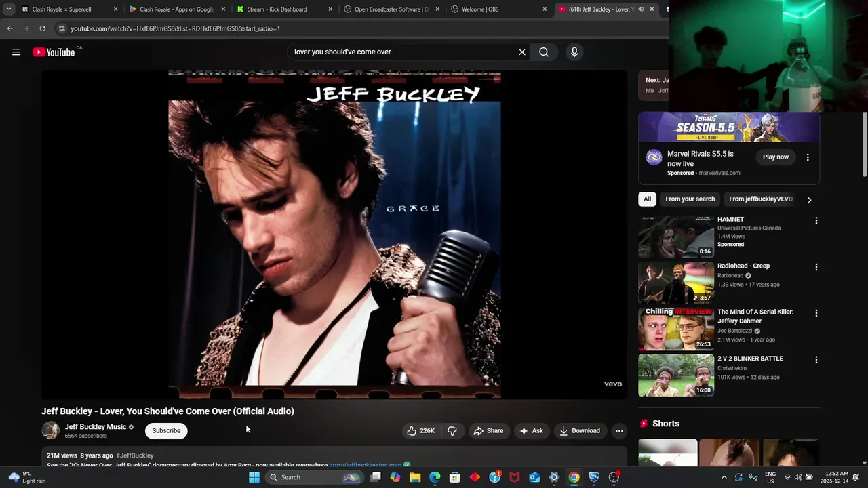The height and width of the screenshot is (488, 868).
Task: Close the Stream - Kick Dashboard tab
Action: click(330, 9)
